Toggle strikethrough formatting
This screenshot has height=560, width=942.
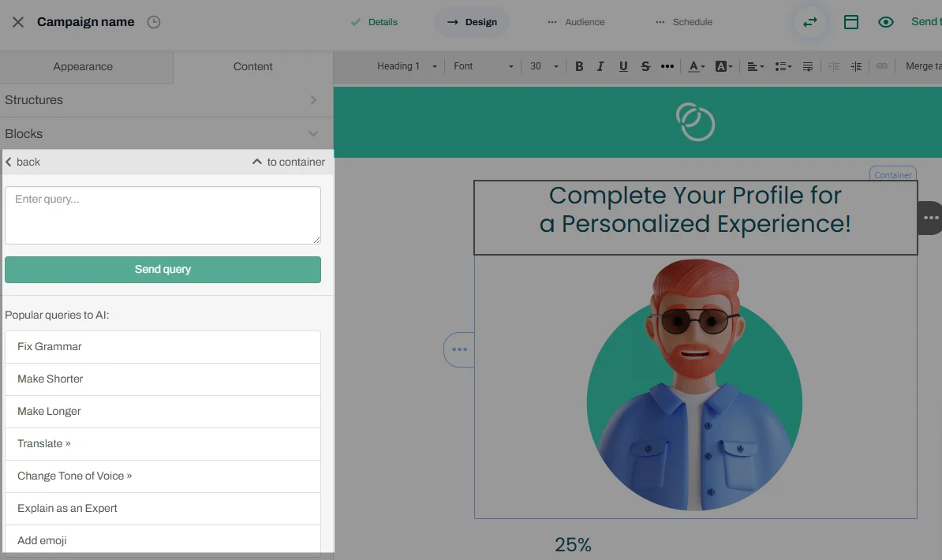[x=645, y=67]
